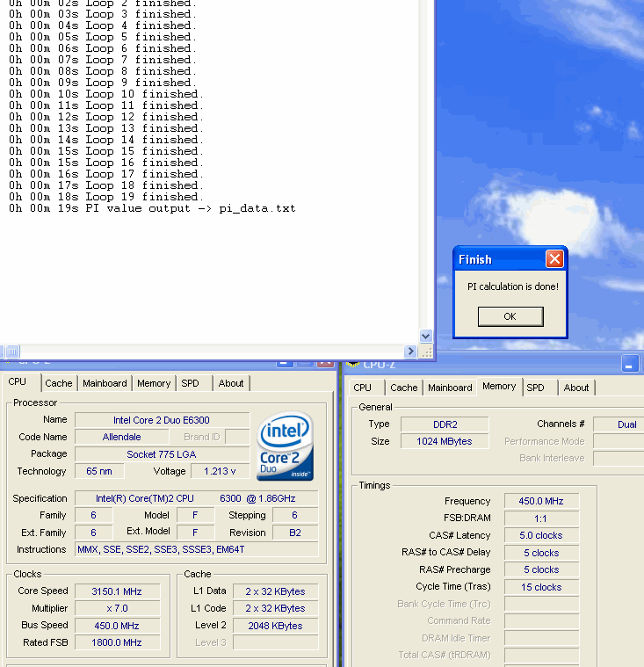Image resolution: width=644 pixels, height=667 pixels.
Task: Open the Mainboard tab in left CPU-Z
Action: 105,383
